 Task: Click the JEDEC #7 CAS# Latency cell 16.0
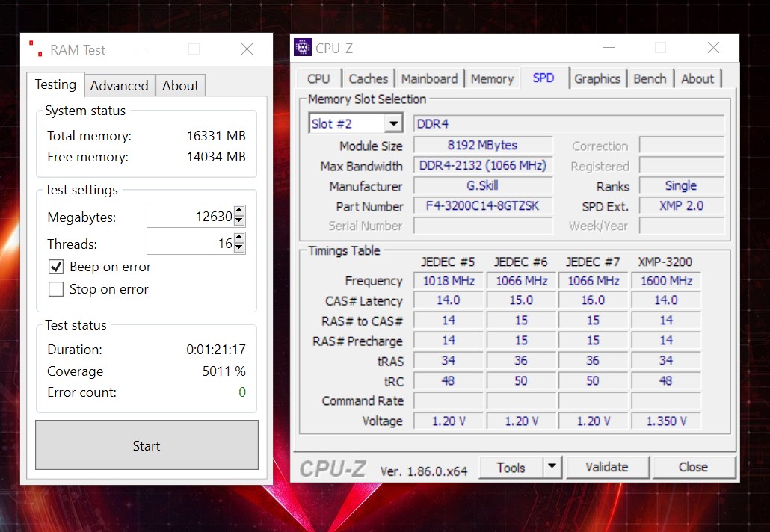[x=594, y=300]
